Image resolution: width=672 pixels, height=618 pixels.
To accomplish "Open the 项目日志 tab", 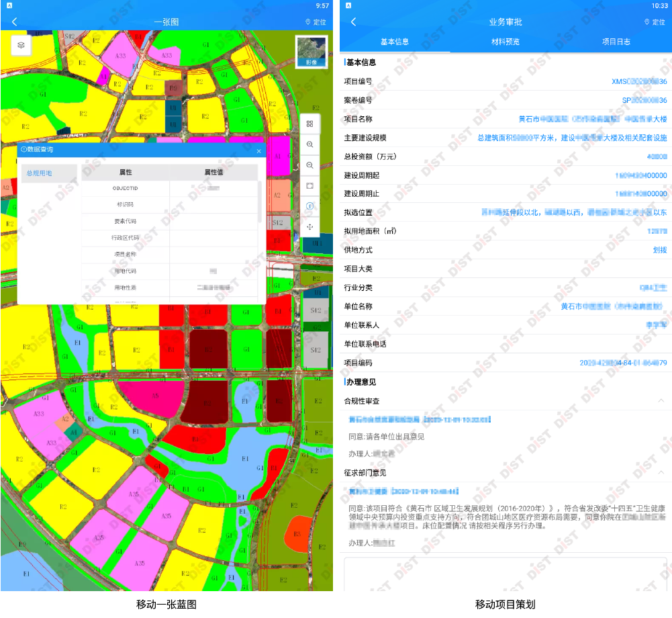I will click(616, 42).
